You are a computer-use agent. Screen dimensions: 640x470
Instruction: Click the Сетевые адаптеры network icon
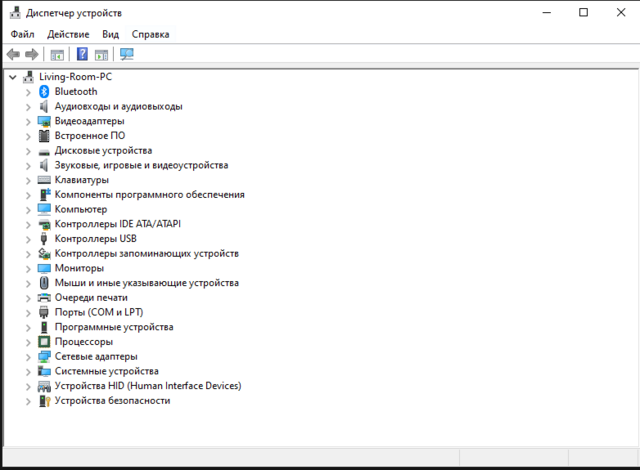(44, 357)
